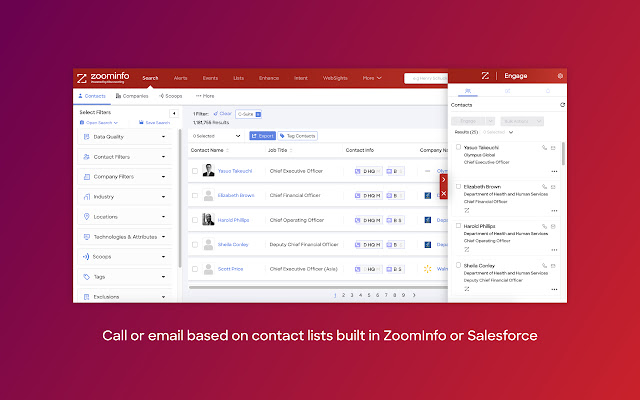
Task: Select Sheila Conley row checkbox in table
Action: [x=195, y=244]
